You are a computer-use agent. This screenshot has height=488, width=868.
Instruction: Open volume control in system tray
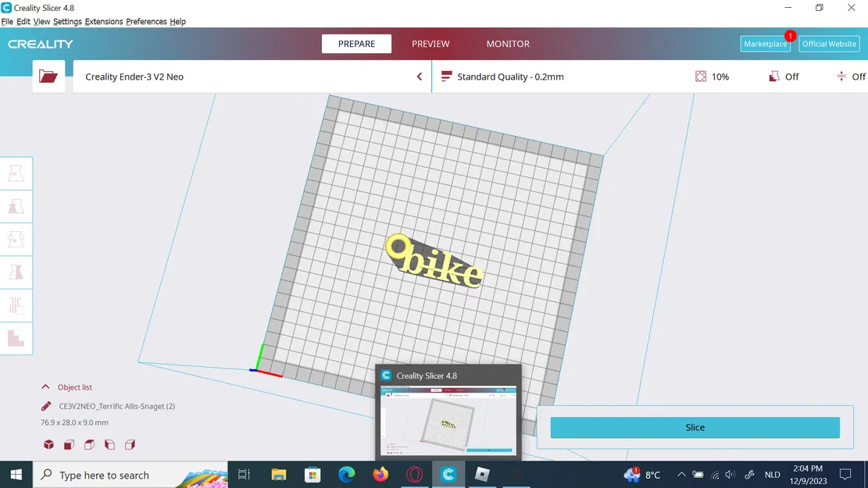tap(730, 475)
